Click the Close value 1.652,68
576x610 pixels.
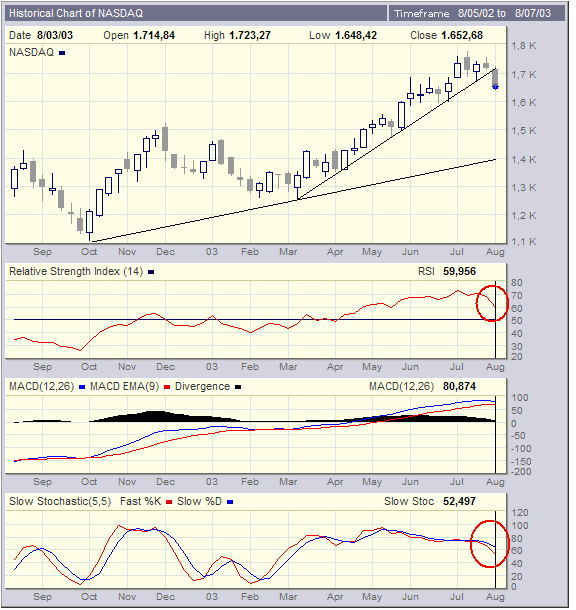462,35
